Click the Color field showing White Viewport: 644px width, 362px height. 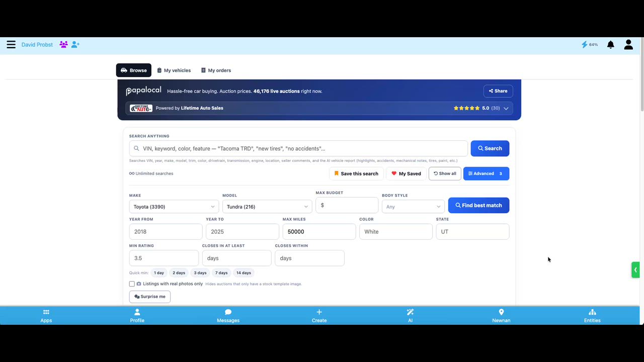pyautogui.click(x=396, y=232)
